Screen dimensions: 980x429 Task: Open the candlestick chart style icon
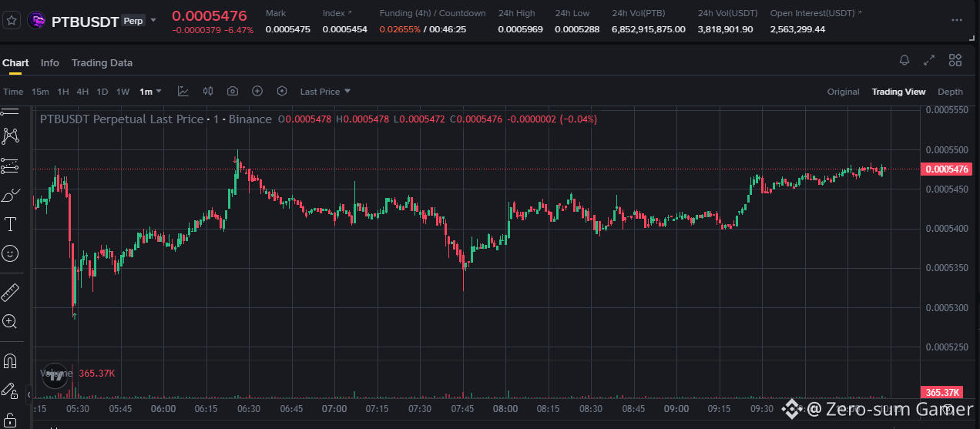[208, 91]
